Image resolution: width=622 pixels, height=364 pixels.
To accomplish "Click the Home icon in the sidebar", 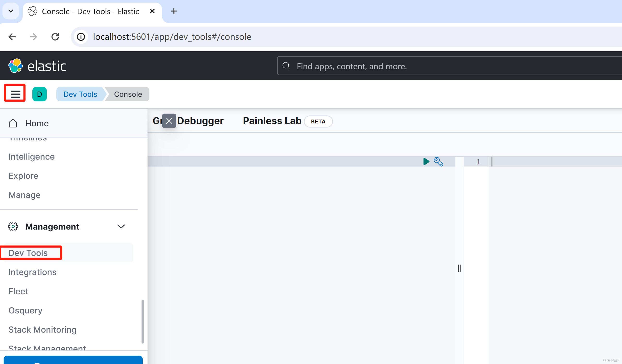I will tap(13, 123).
